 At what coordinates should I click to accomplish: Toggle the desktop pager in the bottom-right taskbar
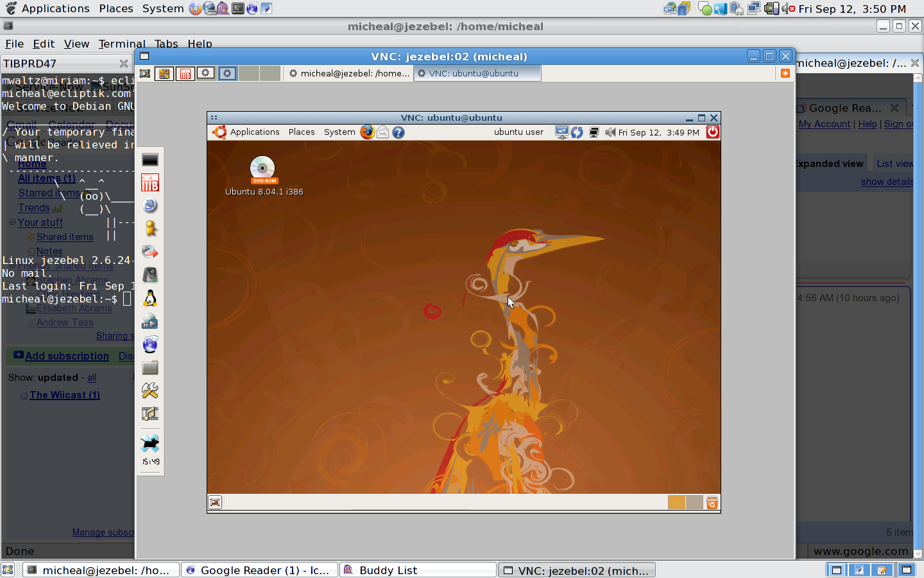[x=836, y=570]
